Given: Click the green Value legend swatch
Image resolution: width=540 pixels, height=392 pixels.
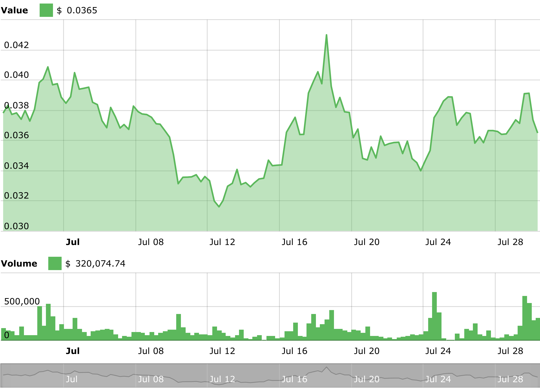Looking at the screenshot, I should click(x=46, y=10).
